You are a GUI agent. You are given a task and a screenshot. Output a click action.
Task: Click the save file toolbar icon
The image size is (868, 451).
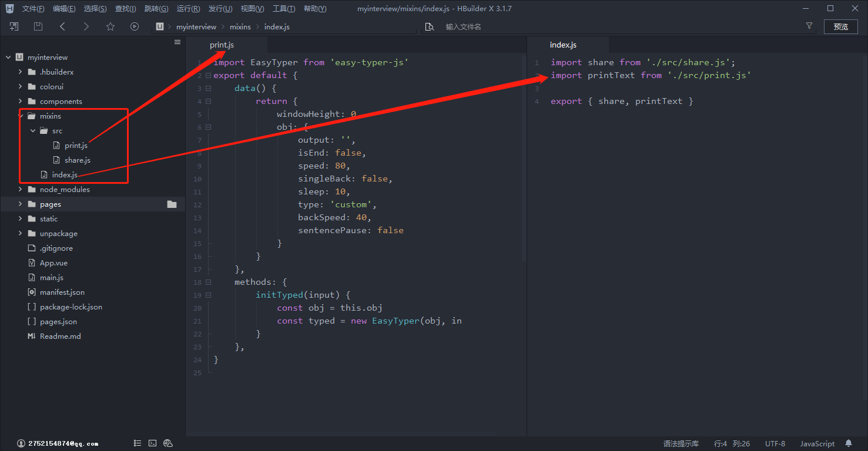(38, 26)
